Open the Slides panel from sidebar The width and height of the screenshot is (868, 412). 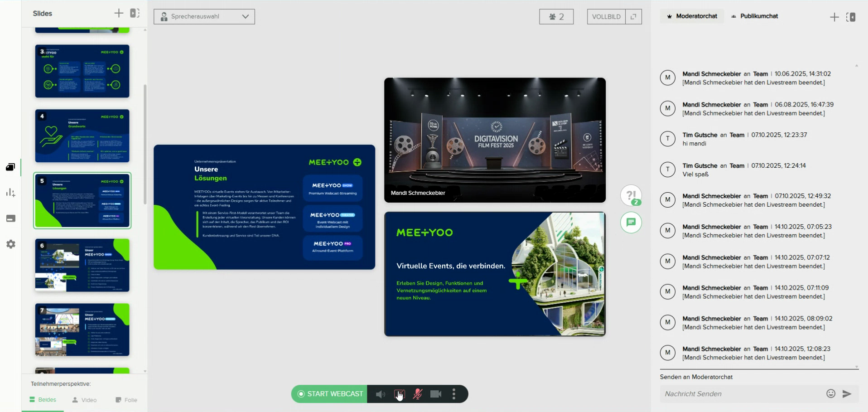[x=10, y=167]
